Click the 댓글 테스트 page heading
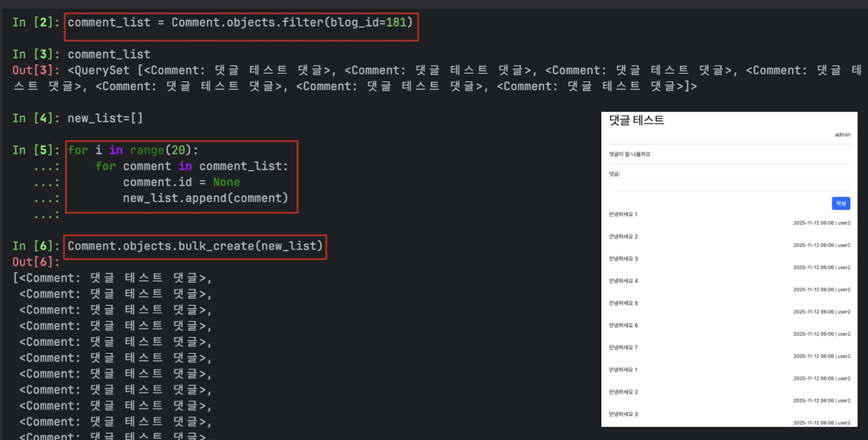 (x=636, y=120)
